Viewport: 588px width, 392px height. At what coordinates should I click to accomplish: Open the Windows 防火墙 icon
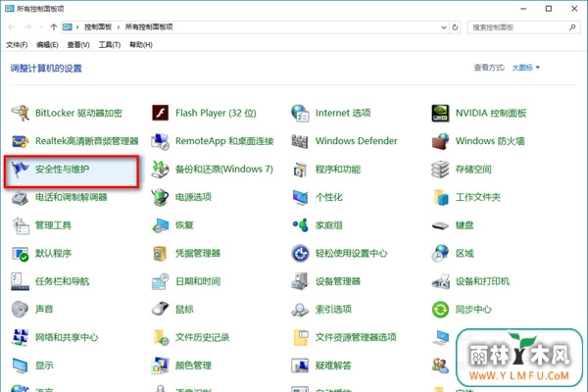click(x=440, y=141)
